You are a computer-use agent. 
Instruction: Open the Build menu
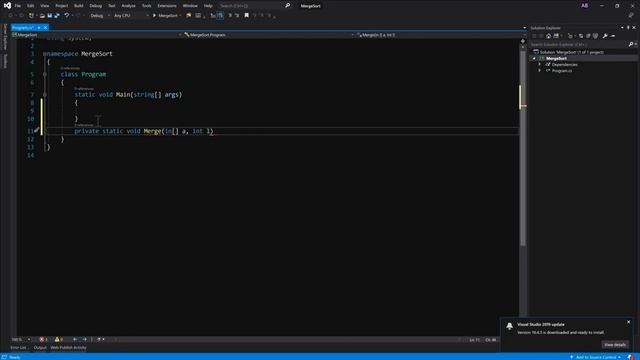[x=79, y=6]
